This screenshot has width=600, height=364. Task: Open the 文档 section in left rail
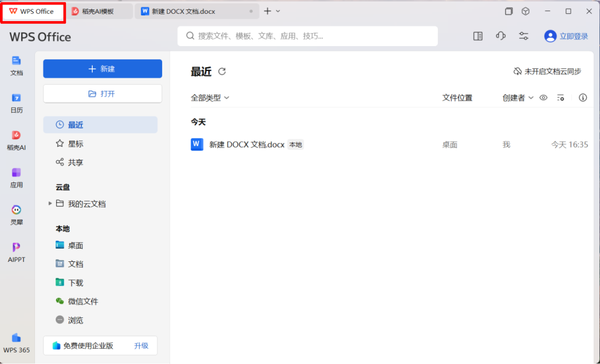point(17,66)
